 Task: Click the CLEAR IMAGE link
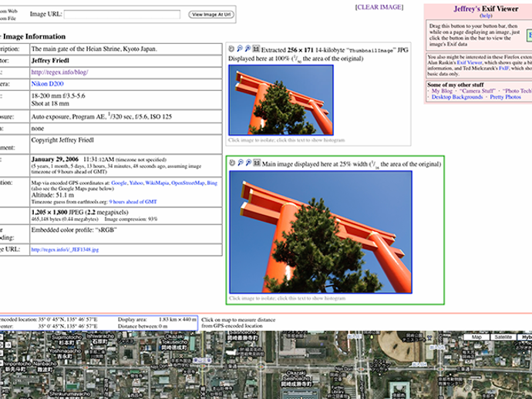[x=379, y=7]
